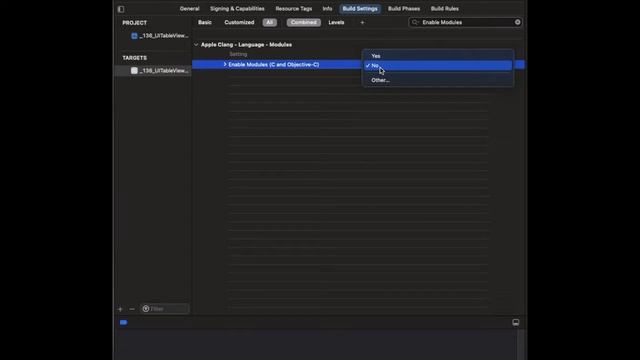The height and width of the screenshot is (360, 640).
Task: Collapse Apple Clang - Language - Modules section
Action: pos(196,44)
